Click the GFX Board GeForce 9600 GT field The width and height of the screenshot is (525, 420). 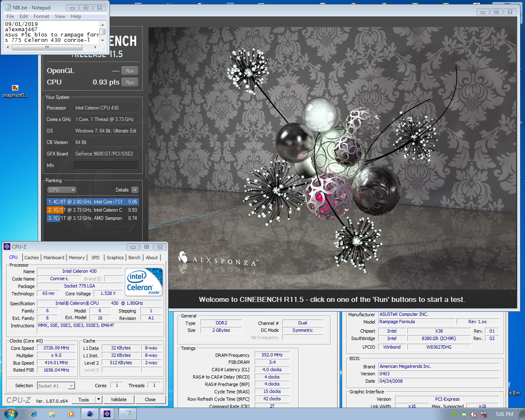point(106,154)
